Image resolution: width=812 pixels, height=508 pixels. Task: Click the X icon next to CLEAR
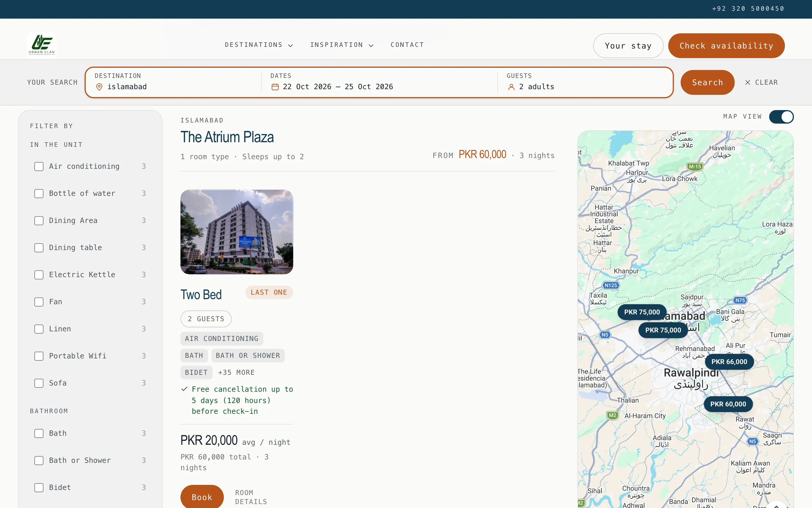click(748, 82)
